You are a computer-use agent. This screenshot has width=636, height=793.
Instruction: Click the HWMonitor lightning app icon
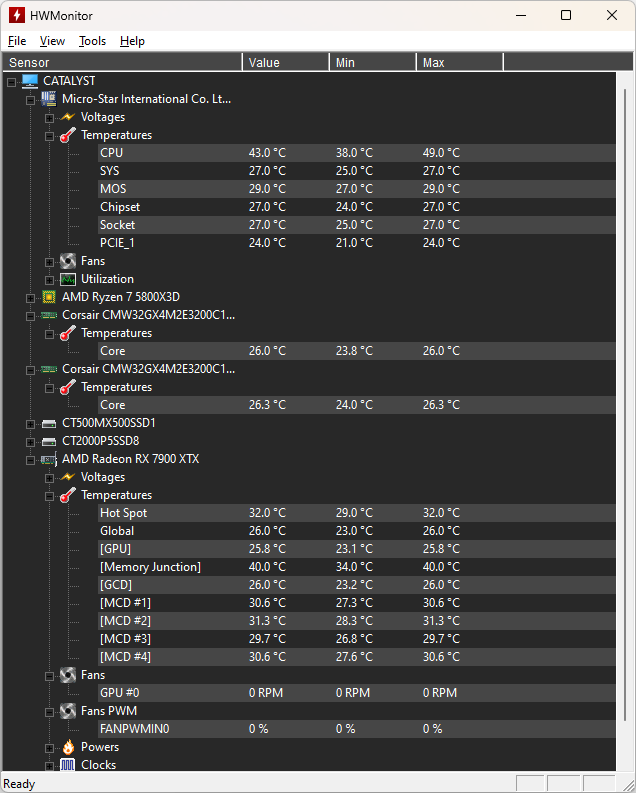click(x=17, y=15)
